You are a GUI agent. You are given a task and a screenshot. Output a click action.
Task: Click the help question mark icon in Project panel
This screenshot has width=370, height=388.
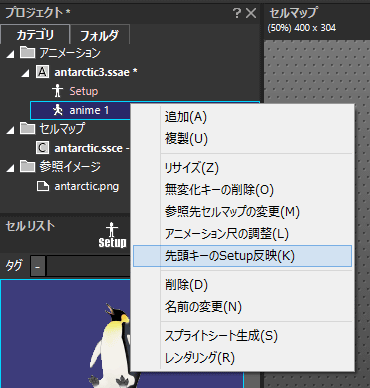236,13
